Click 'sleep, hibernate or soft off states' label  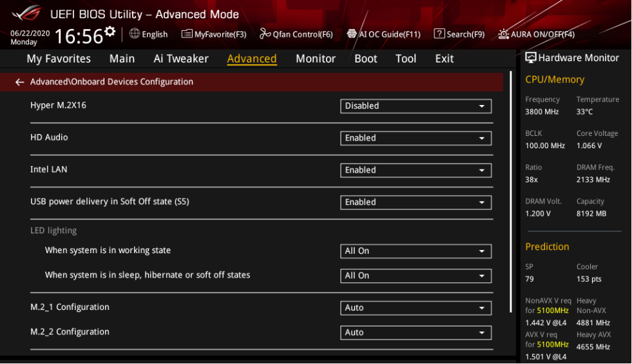click(148, 275)
